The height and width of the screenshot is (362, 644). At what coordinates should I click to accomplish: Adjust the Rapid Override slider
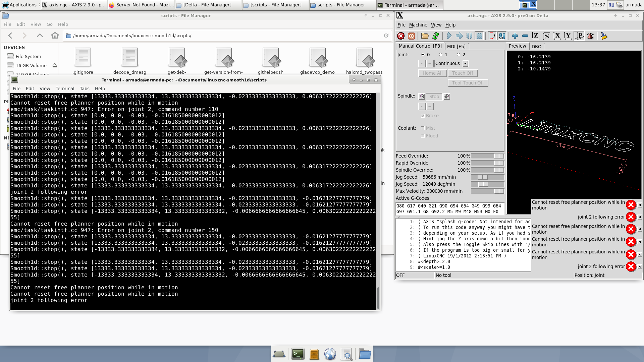pyautogui.click(x=487, y=163)
